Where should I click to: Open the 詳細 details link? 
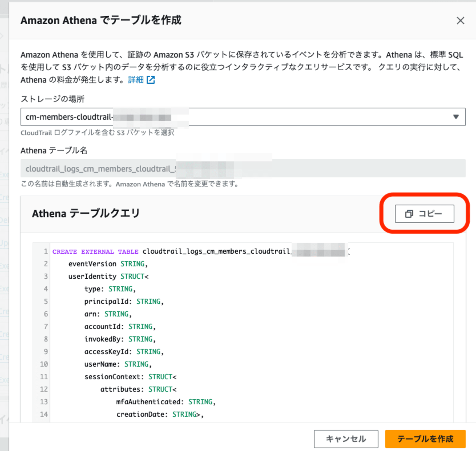click(136, 80)
